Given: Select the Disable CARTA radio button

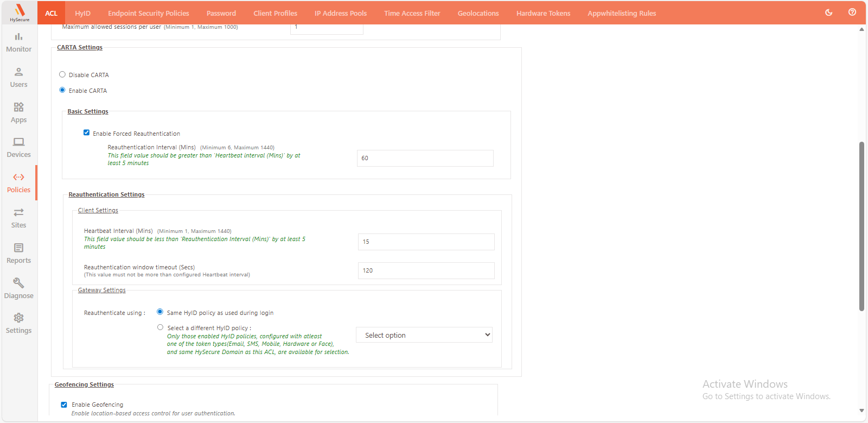Looking at the screenshot, I should (62, 75).
